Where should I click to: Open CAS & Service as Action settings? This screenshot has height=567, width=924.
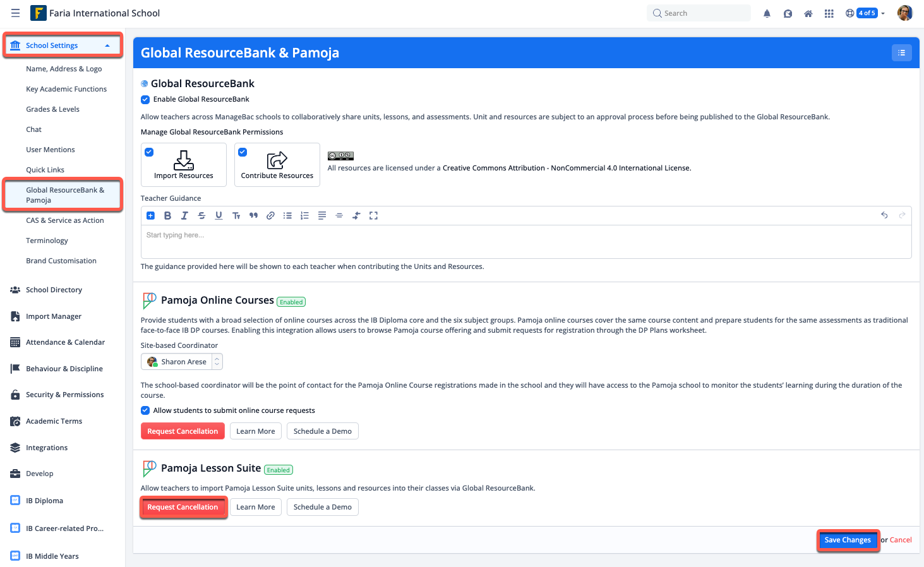pyautogui.click(x=64, y=220)
